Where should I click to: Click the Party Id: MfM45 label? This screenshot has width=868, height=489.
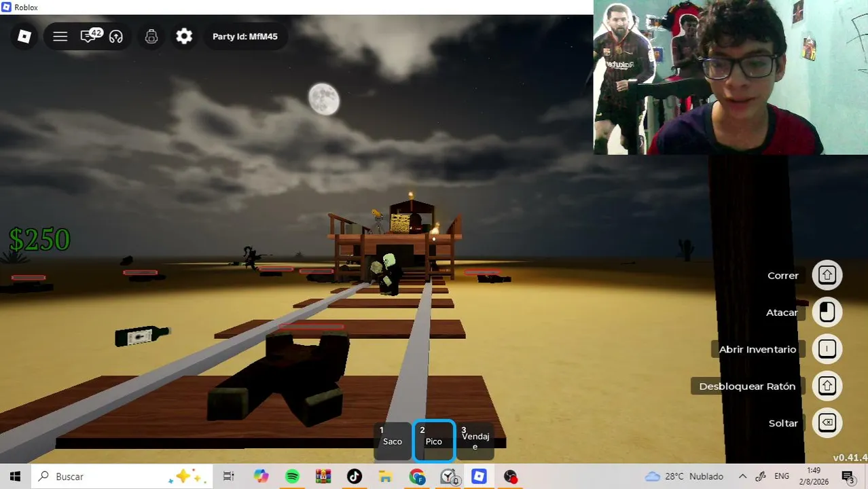click(x=245, y=37)
